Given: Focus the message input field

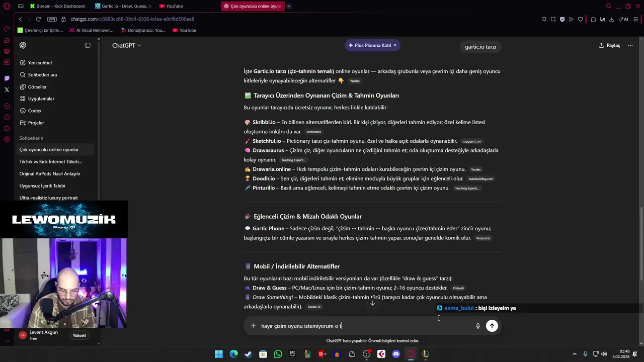Looking at the screenshot, I should pyautogui.click(x=366, y=326).
